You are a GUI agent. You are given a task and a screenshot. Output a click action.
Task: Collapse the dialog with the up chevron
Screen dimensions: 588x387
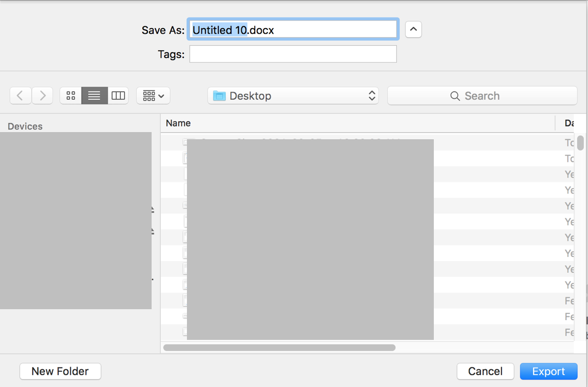pos(413,29)
